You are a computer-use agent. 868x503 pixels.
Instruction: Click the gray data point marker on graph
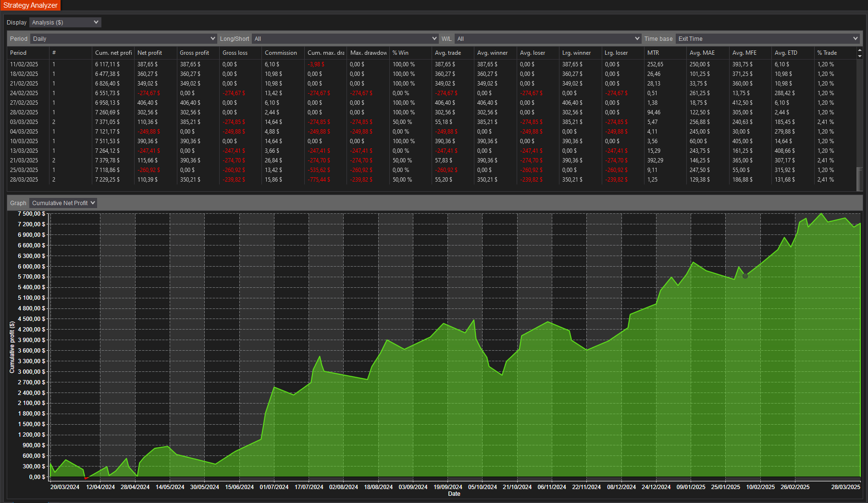tap(745, 276)
